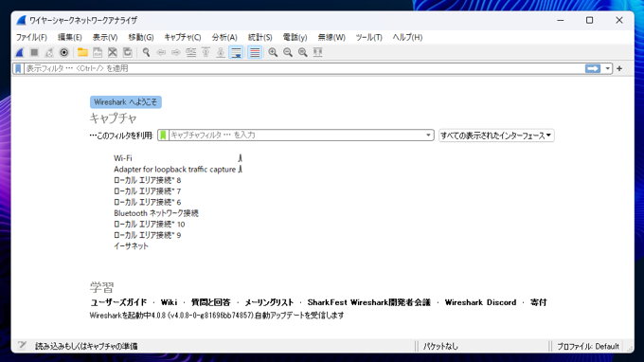Screen dimensions: 644x362
Task: Zoom out main window text
Action: coord(288,53)
